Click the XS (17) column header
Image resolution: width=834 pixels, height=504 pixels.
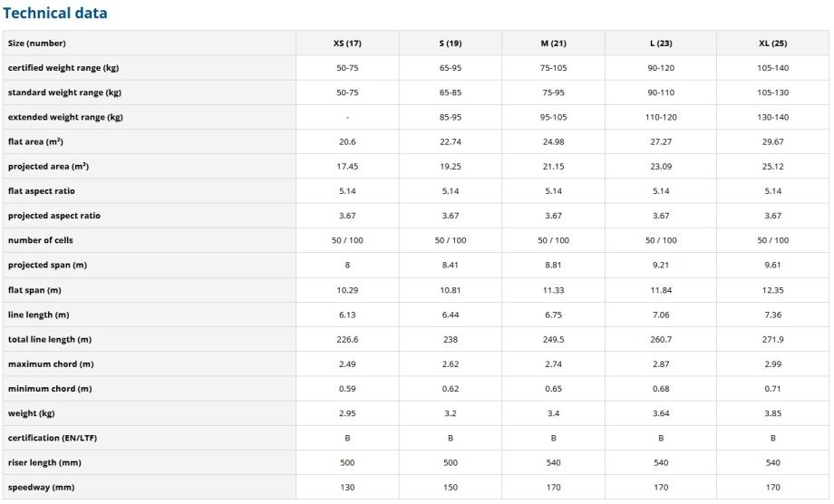coord(347,44)
